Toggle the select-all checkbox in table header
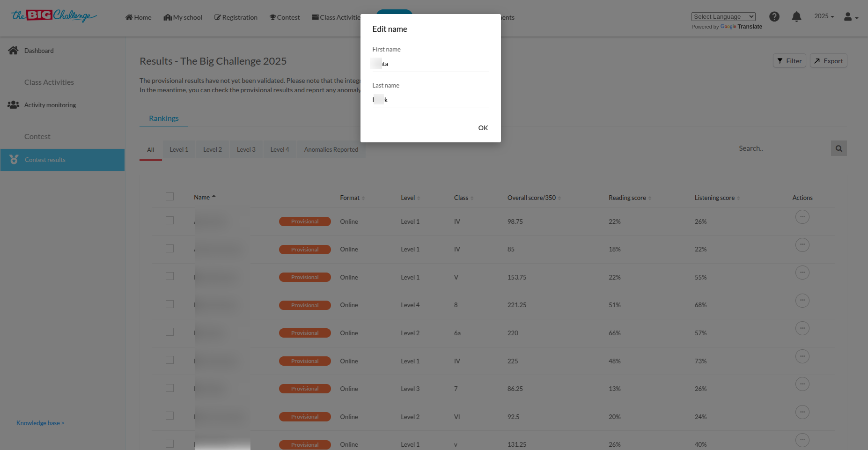 click(x=169, y=197)
